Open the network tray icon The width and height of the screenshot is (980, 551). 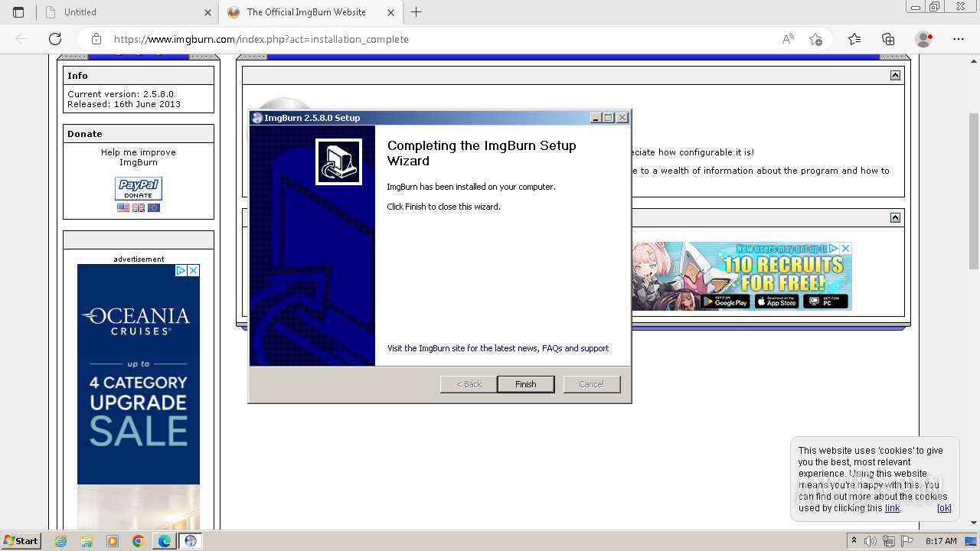click(x=888, y=541)
